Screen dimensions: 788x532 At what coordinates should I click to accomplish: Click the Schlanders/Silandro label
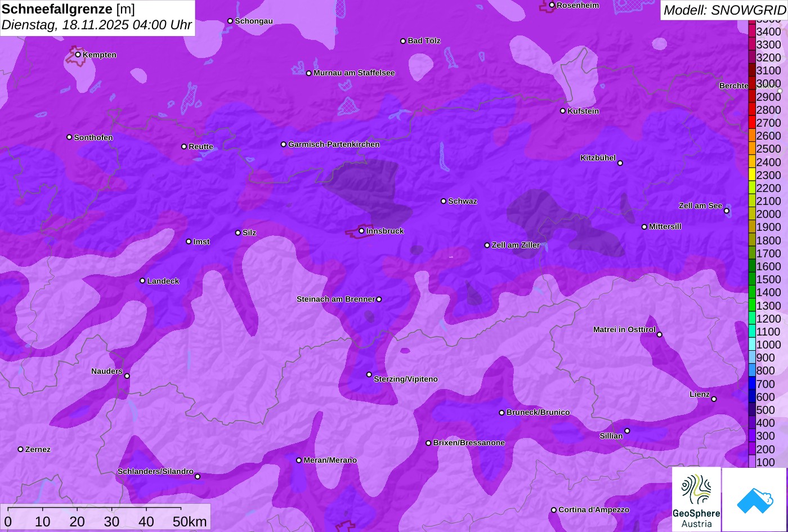[x=155, y=471]
